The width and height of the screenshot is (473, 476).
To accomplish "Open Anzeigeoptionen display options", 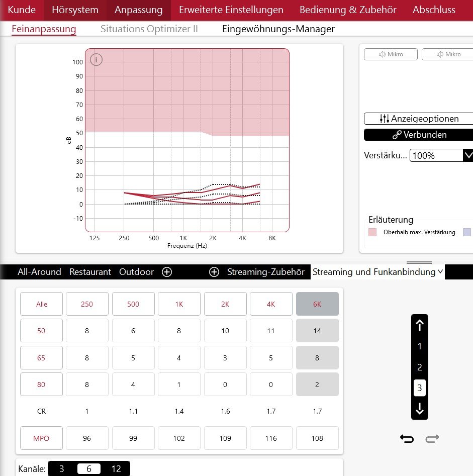I will 418,119.
